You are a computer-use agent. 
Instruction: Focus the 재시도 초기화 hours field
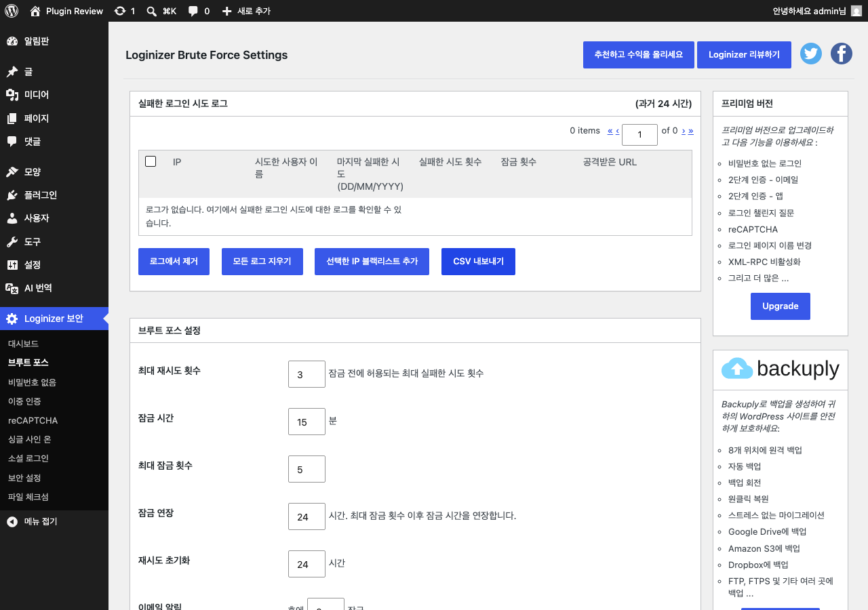coord(307,564)
